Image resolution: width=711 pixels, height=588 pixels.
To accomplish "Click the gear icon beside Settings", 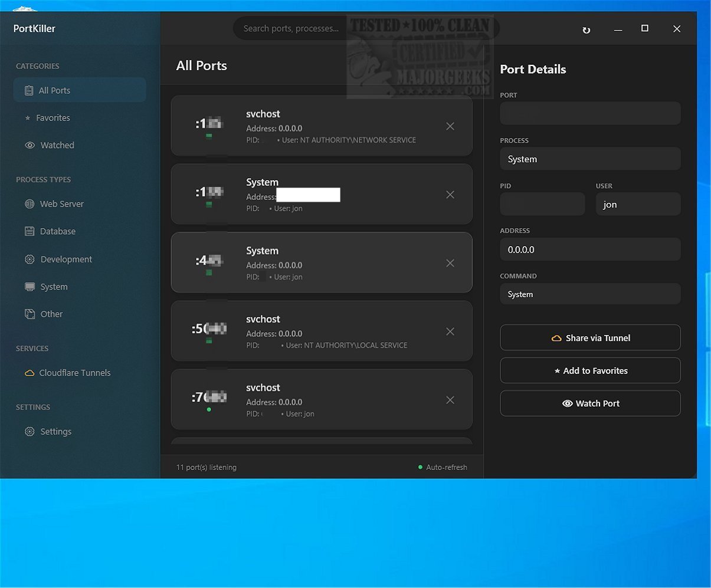I will click(x=30, y=432).
